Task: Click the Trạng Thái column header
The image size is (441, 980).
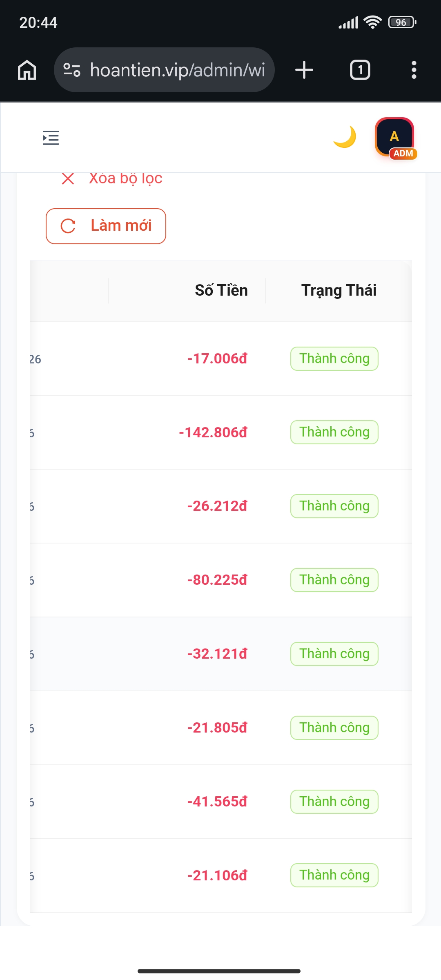Action: (x=339, y=290)
